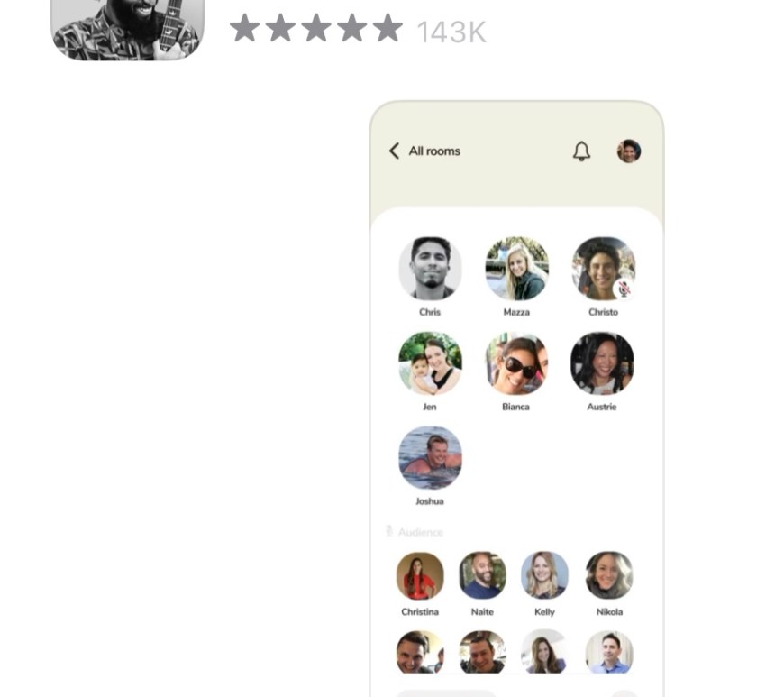Go back using the All rooms chevron
Screen dimensions: 784x697
[x=394, y=151]
